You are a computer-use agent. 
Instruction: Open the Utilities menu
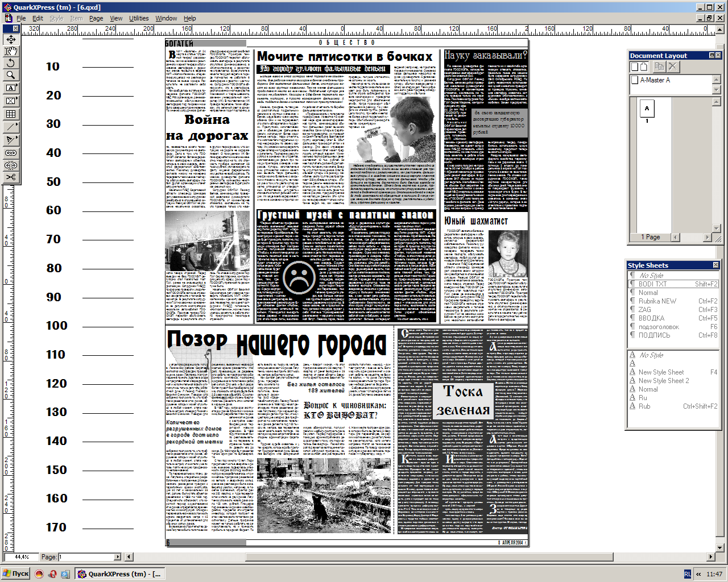pos(139,18)
